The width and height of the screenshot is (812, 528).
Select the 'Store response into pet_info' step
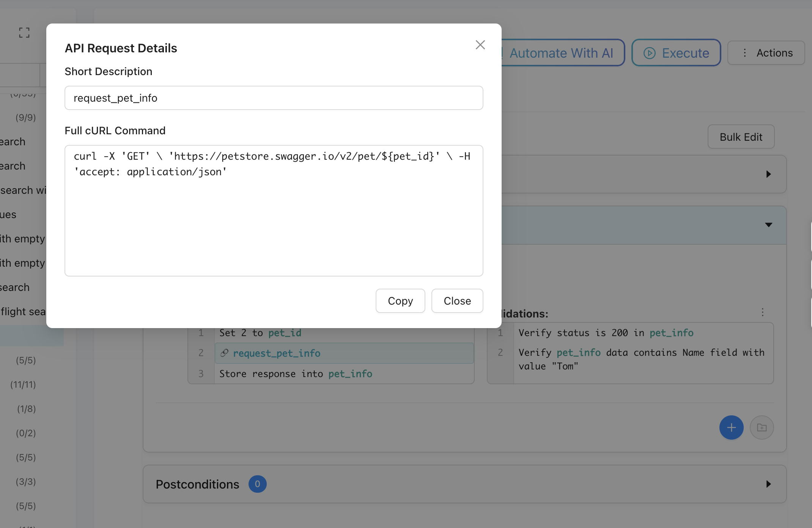click(x=296, y=374)
